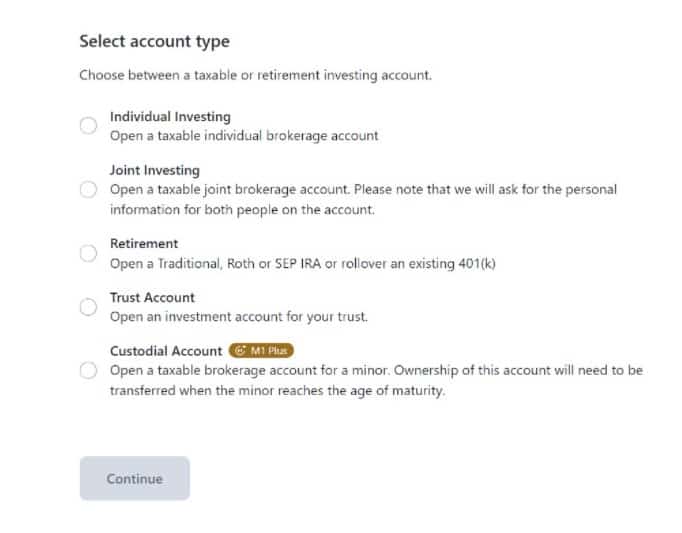Select the Custodial Account radio button
Image resolution: width=682 pixels, height=533 pixels.
88,371
